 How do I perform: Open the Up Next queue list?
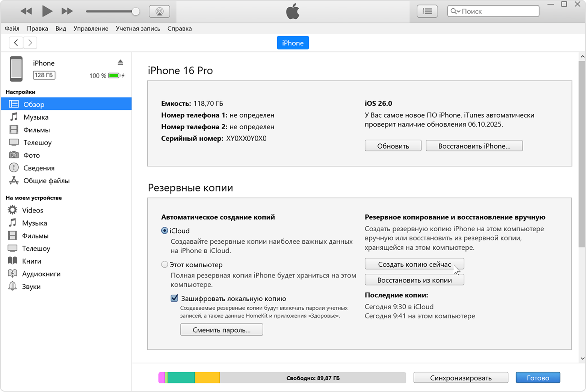click(427, 11)
